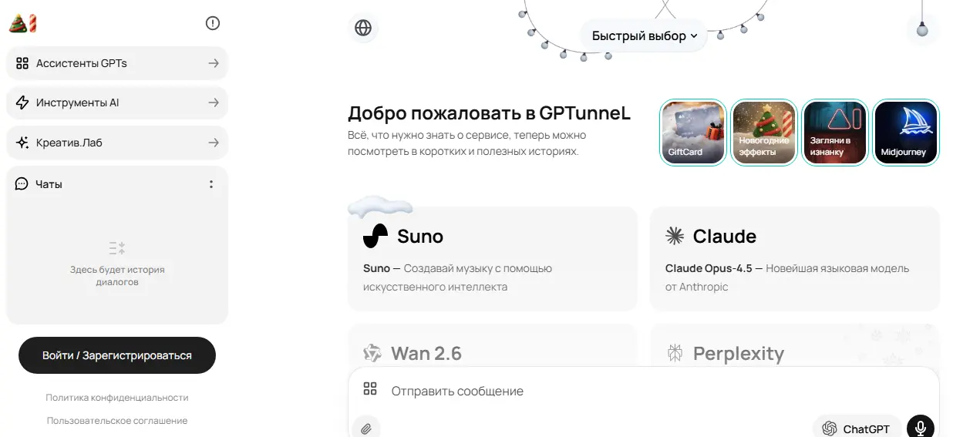Open Ассистенты GPTs menu item
Viewport: 980px width, 437px height.
117,63
